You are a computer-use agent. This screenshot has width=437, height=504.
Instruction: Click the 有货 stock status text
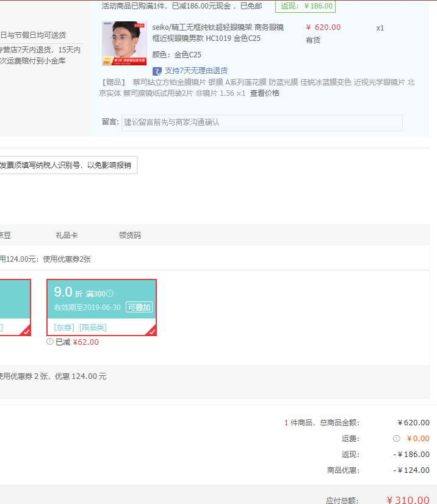point(313,40)
